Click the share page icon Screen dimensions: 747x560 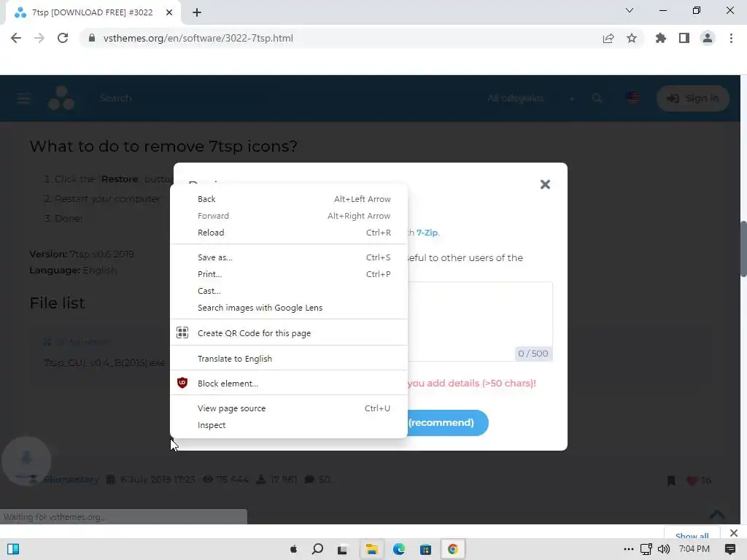point(608,38)
